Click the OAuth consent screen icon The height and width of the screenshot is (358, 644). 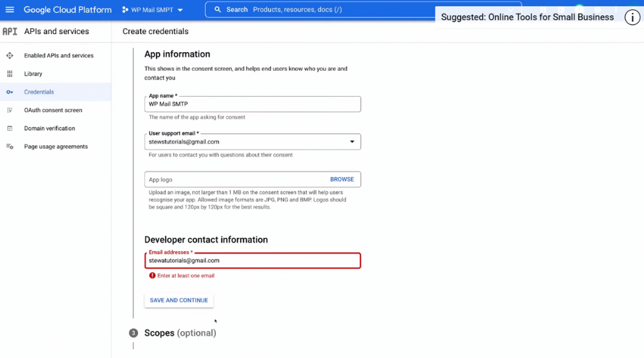pyautogui.click(x=10, y=110)
